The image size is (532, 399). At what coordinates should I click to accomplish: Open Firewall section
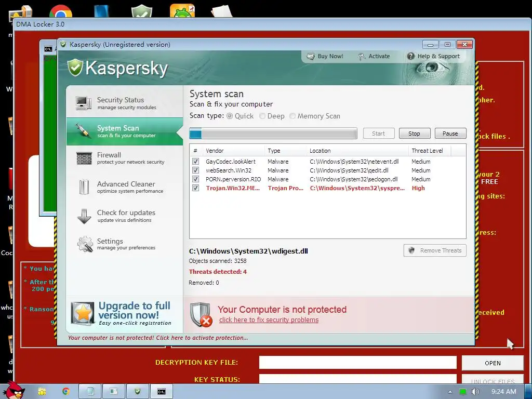coord(124,158)
